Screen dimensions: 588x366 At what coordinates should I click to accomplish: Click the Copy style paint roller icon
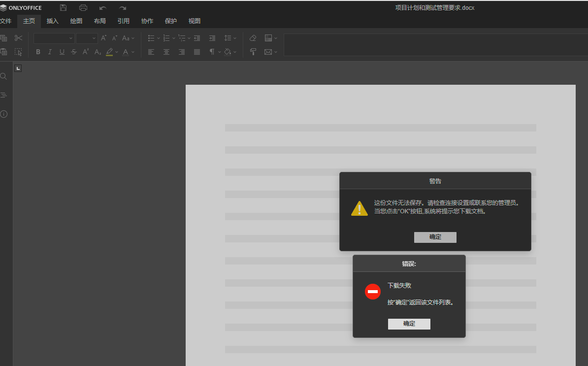(253, 52)
